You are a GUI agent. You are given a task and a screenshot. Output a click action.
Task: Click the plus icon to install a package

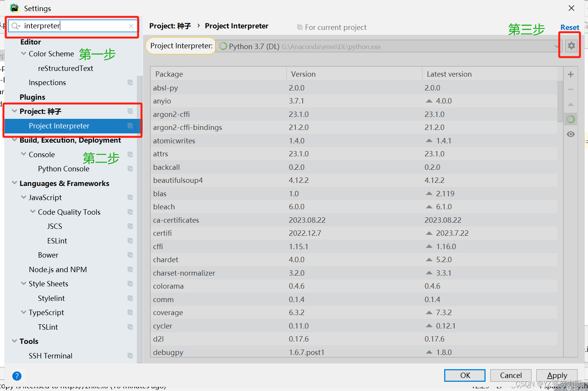click(x=571, y=74)
